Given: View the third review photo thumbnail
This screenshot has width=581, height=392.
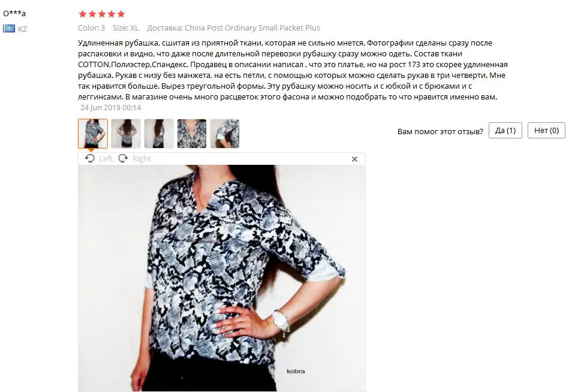Looking at the screenshot, I should 159,134.
